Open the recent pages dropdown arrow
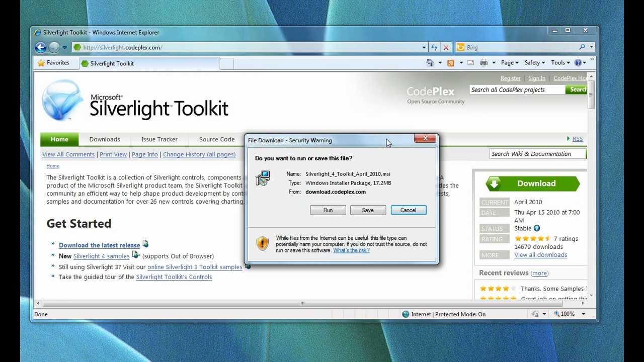The width and height of the screenshot is (644, 362). (64, 48)
